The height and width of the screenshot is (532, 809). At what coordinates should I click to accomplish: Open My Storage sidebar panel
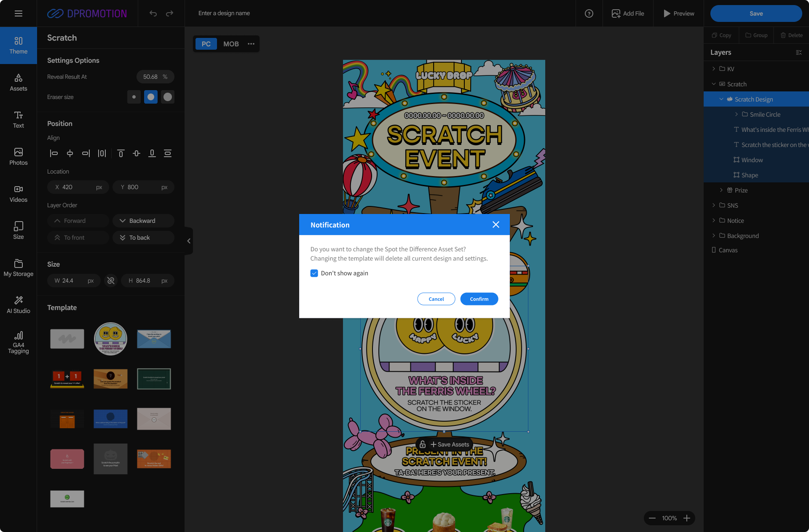18,268
